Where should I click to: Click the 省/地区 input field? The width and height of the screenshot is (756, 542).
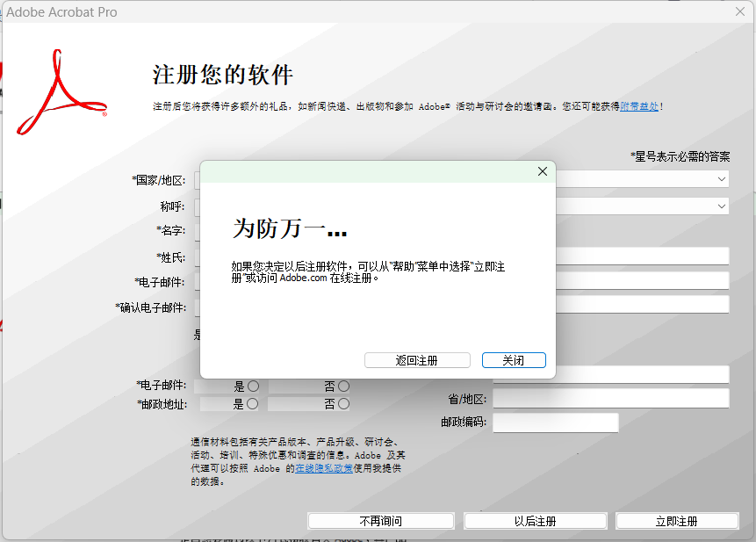[x=611, y=399]
